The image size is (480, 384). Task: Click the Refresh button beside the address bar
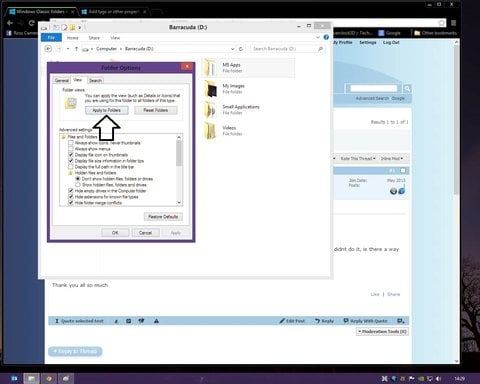(241, 49)
